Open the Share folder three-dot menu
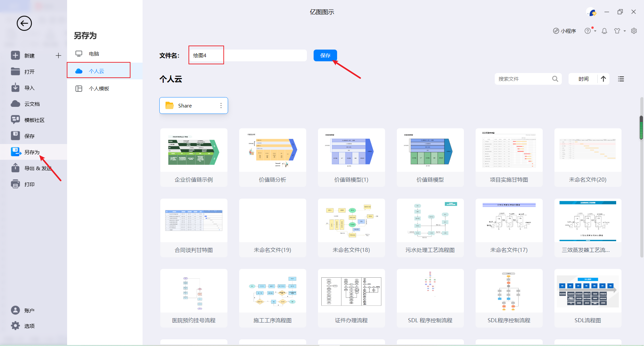Screen dimensions: 644x346 tap(221, 106)
